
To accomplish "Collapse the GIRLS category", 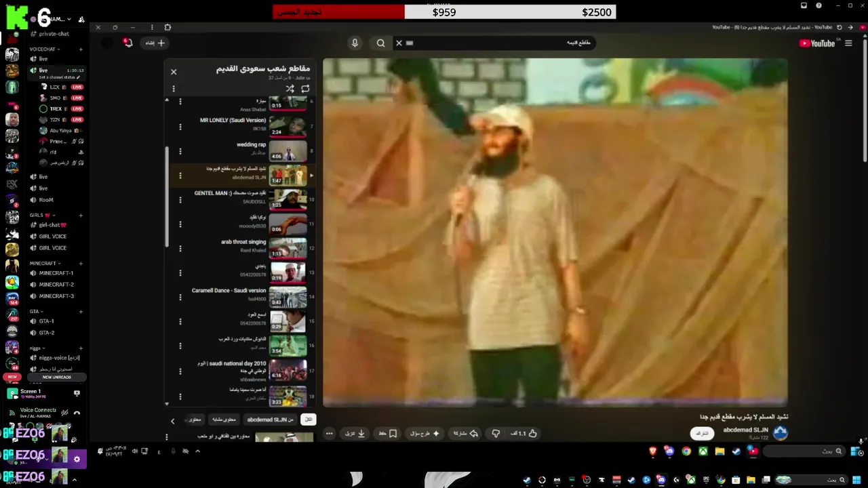I will pos(42,215).
